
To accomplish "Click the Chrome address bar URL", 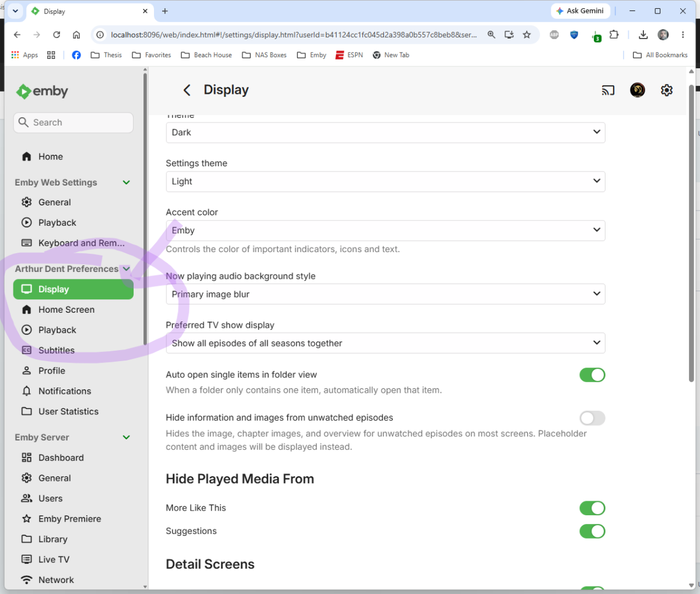I will click(x=293, y=35).
